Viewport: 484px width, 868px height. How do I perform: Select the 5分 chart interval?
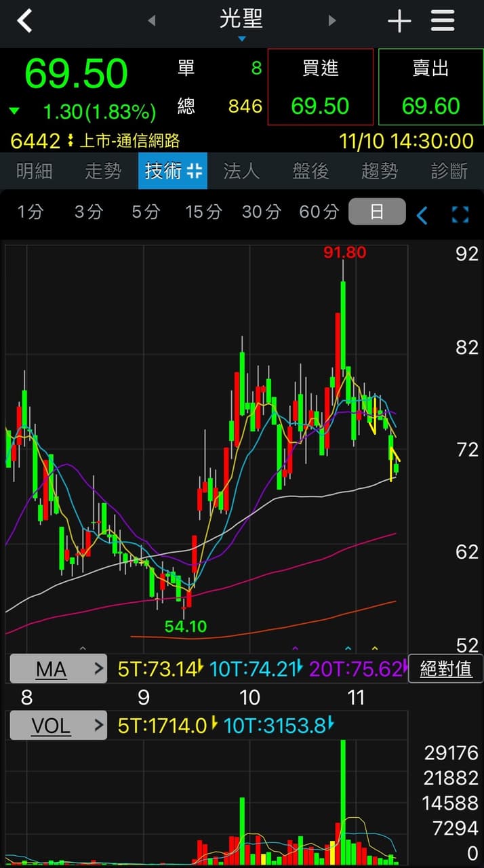click(x=145, y=212)
